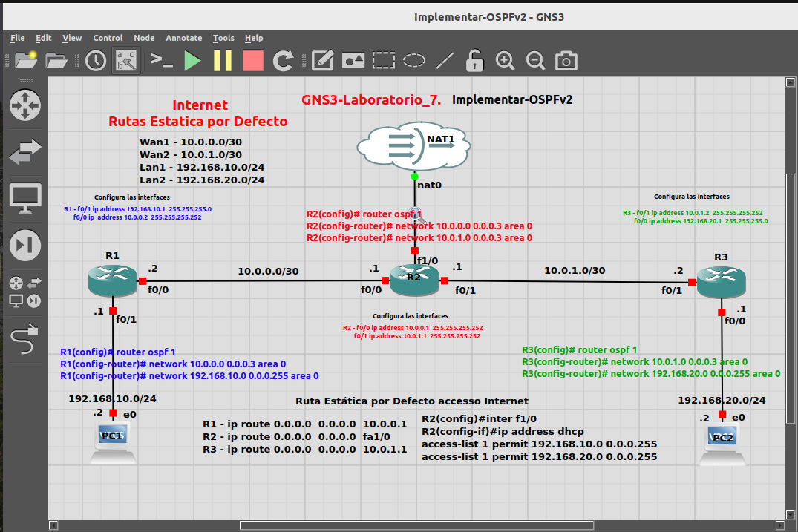Click the 'Lan2 - 192.168.20.0/24' note line
This screenshot has height=532, width=798.
tap(202, 180)
